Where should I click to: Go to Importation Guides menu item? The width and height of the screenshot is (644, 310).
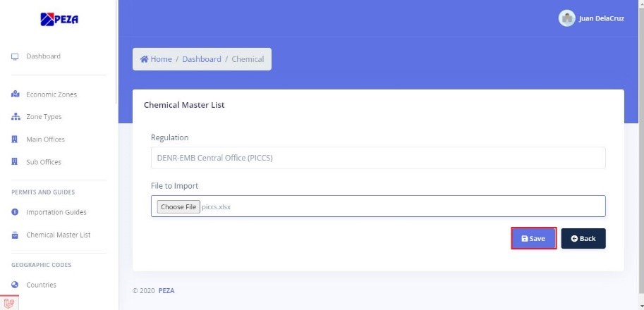coord(56,212)
